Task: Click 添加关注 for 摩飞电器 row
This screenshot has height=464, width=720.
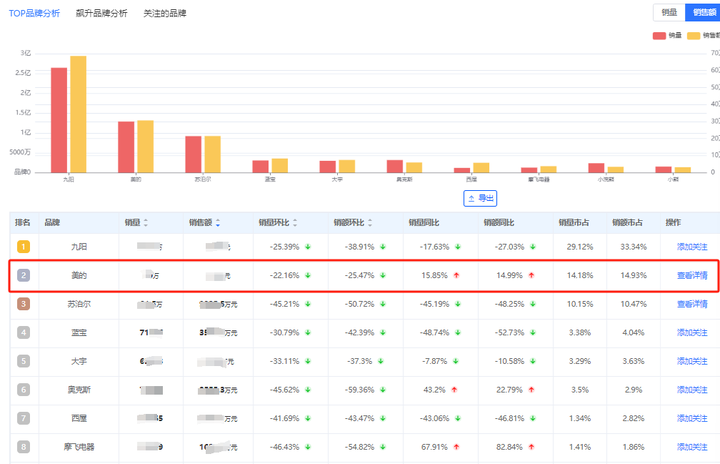Action: [692, 447]
